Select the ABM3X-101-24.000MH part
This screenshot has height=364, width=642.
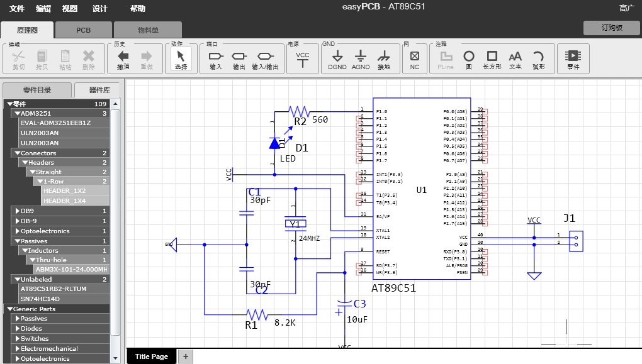[x=72, y=270]
